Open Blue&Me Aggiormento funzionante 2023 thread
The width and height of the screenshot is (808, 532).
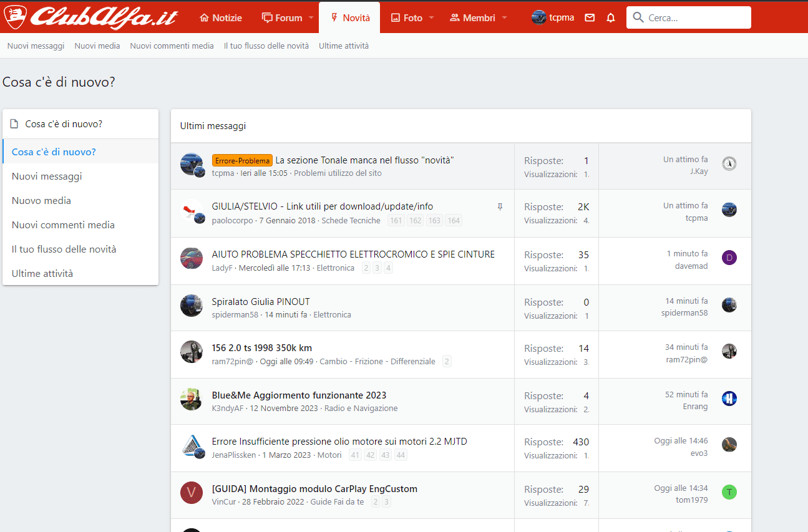[x=299, y=395]
